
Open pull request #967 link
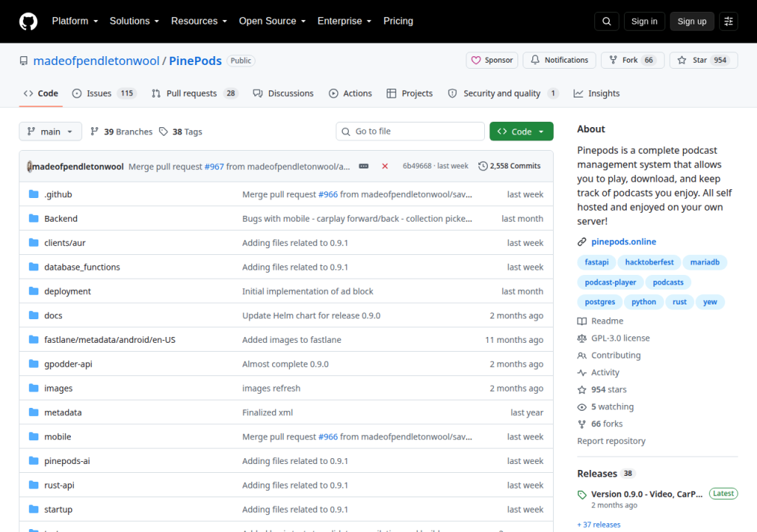point(214,166)
